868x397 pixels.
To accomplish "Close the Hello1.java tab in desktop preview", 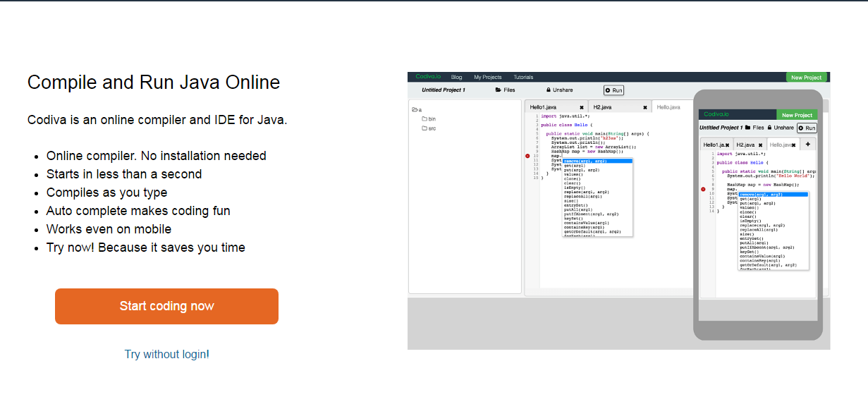I will coord(581,108).
